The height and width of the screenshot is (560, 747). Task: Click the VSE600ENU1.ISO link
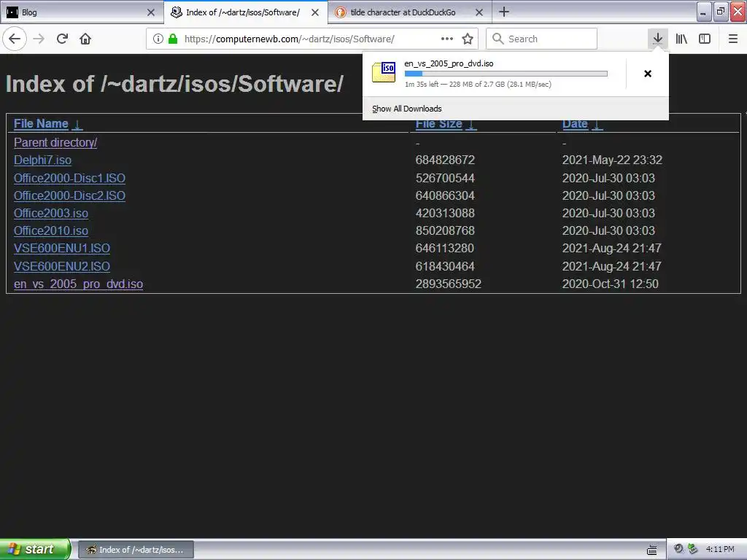62,248
